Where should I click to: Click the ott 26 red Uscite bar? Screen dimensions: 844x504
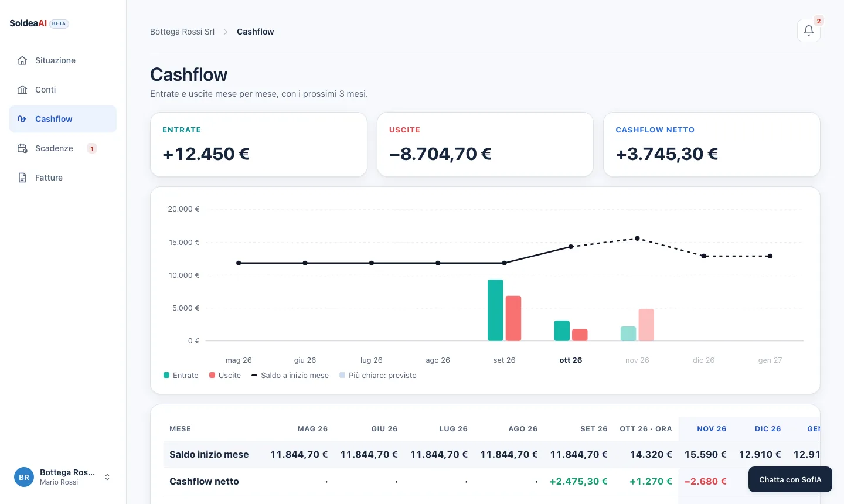pos(580,335)
